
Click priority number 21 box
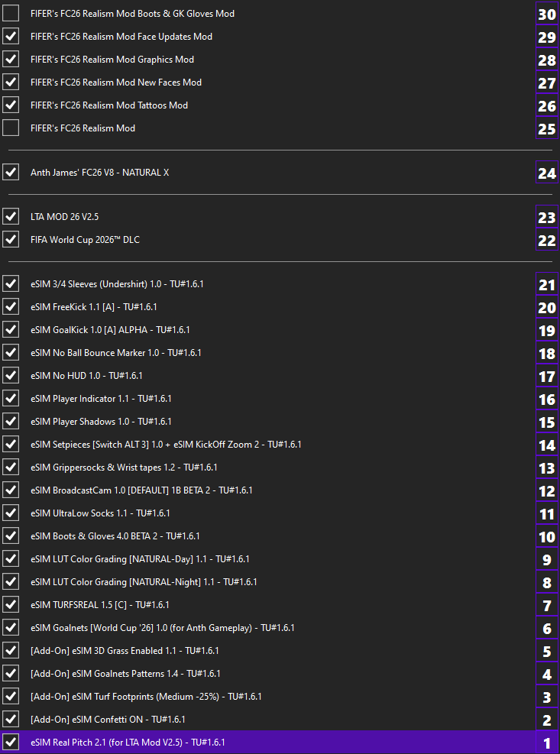(547, 283)
